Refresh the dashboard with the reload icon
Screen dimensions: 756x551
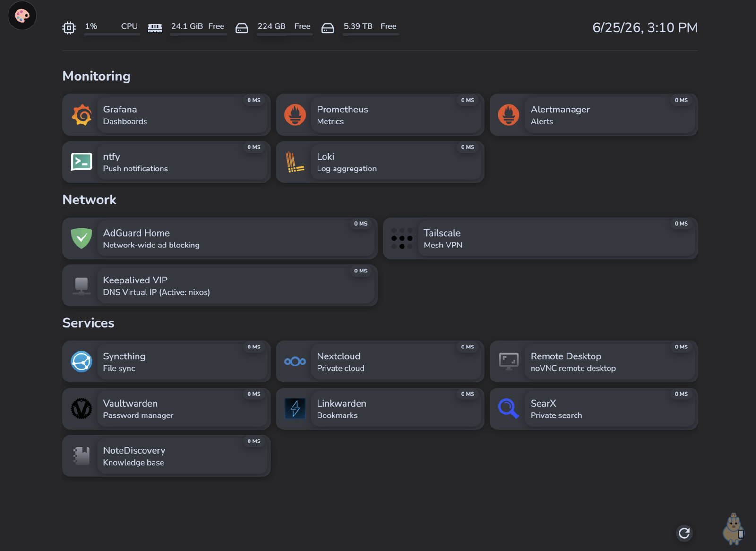tap(685, 533)
